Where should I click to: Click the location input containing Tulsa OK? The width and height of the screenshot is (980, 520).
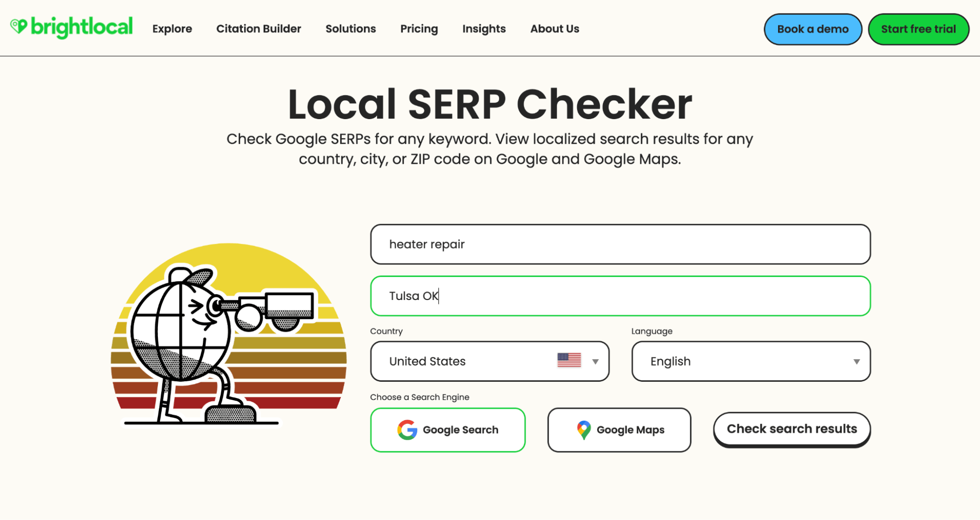tap(620, 296)
